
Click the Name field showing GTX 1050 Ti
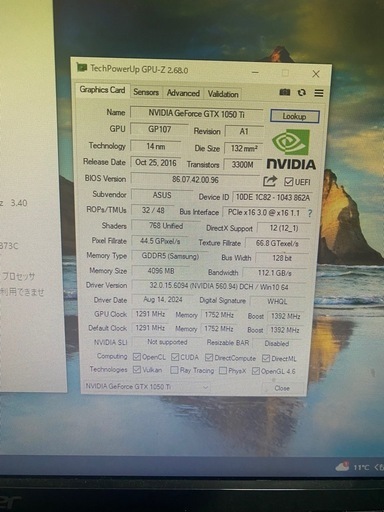click(x=196, y=114)
